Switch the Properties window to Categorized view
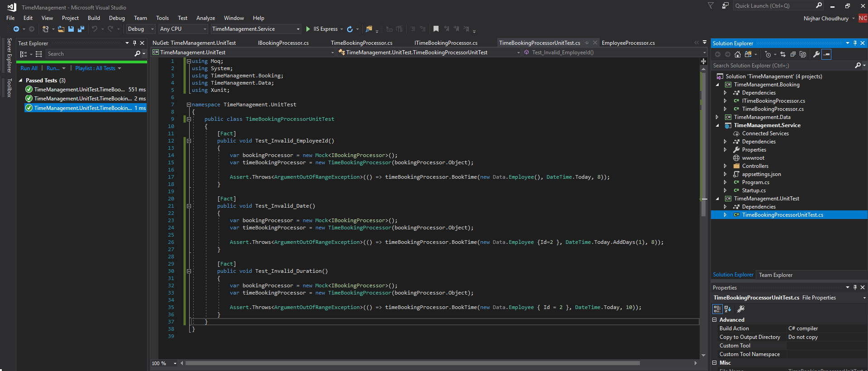This screenshot has height=371, width=868. click(x=717, y=309)
